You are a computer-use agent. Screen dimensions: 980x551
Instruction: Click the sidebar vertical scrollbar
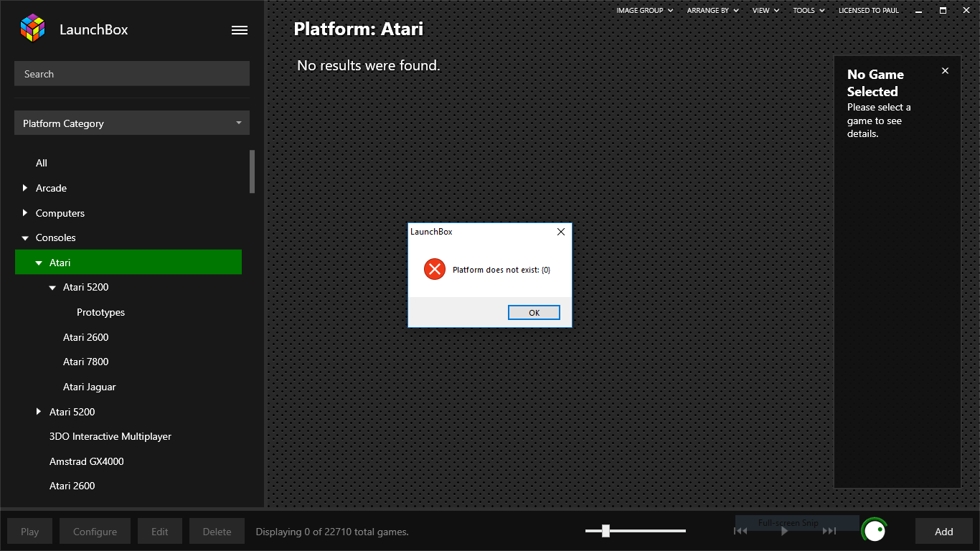pyautogui.click(x=252, y=171)
